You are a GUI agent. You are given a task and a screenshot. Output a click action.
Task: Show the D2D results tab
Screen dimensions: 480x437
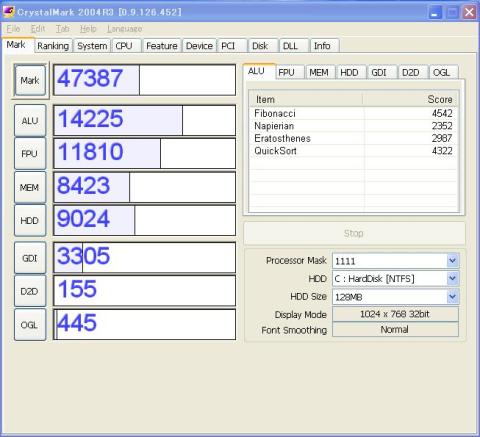coord(413,72)
